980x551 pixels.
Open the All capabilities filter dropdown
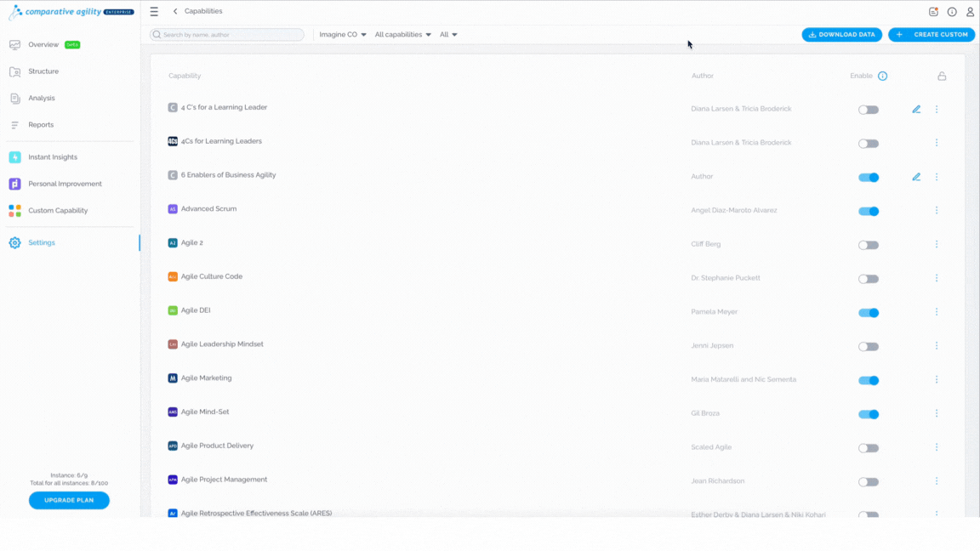(402, 34)
